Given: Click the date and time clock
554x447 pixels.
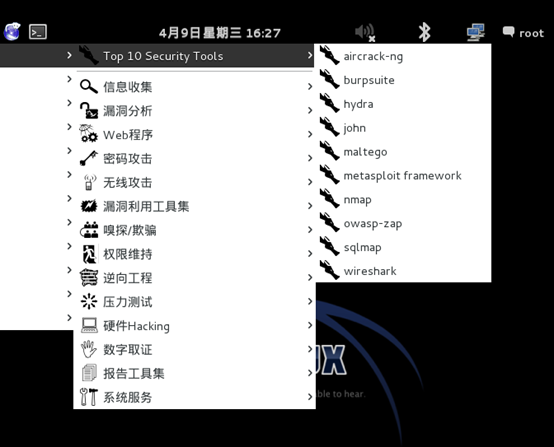Looking at the screenshot, I should coord(219,33).
